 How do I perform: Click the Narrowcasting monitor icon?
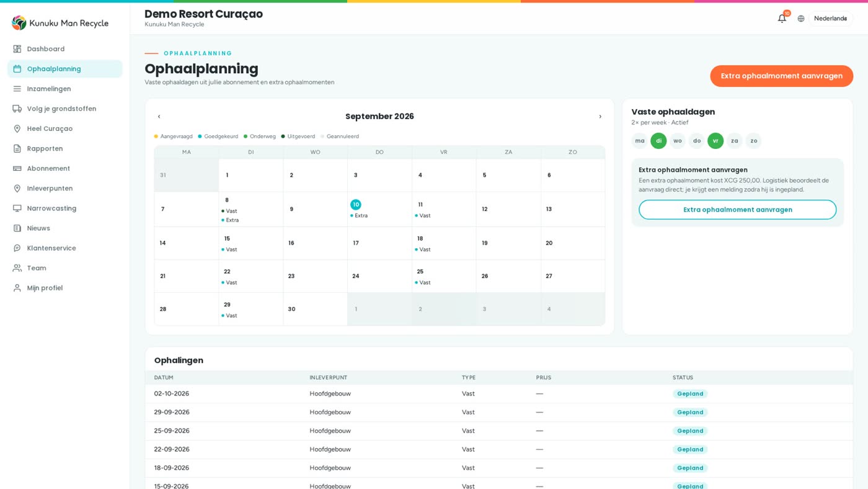(17, 208)
